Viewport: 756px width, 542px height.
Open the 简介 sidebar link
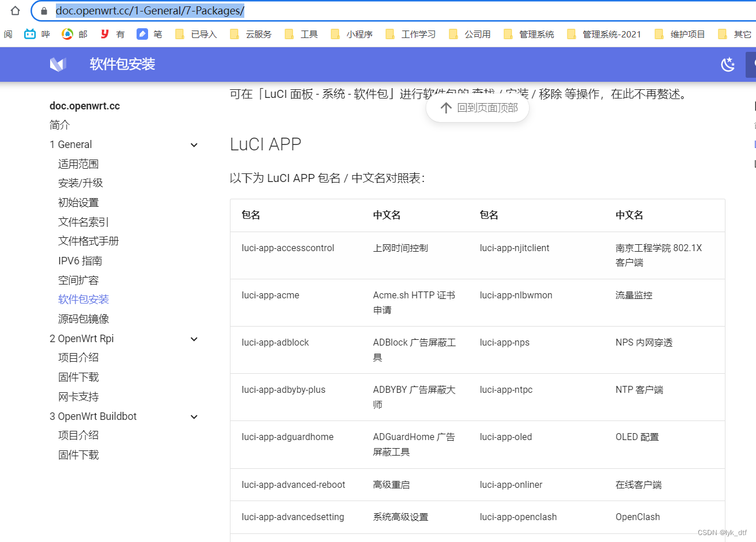point(59,125)
